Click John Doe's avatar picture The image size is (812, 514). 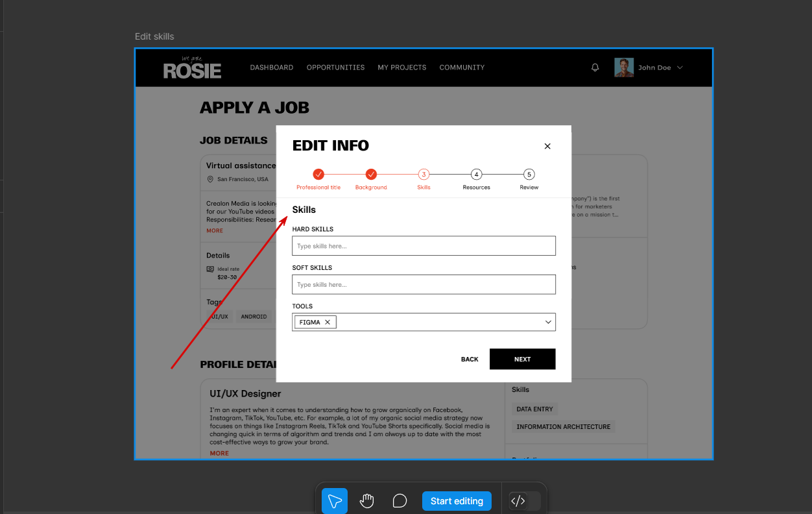click(624, 67)
